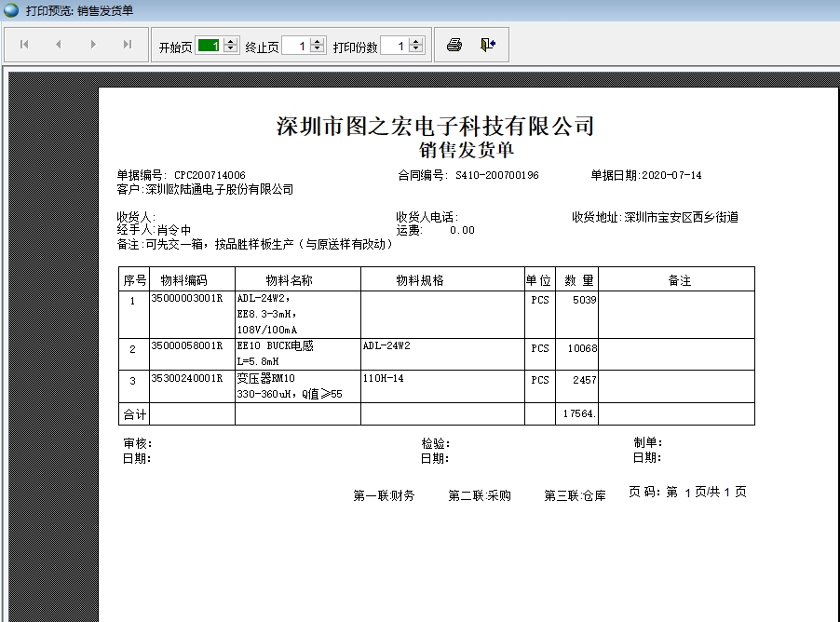The width and height of the screenshot is (840, 622).
Task: Click the globe icon in the title bar
Action: click(8, 8)
